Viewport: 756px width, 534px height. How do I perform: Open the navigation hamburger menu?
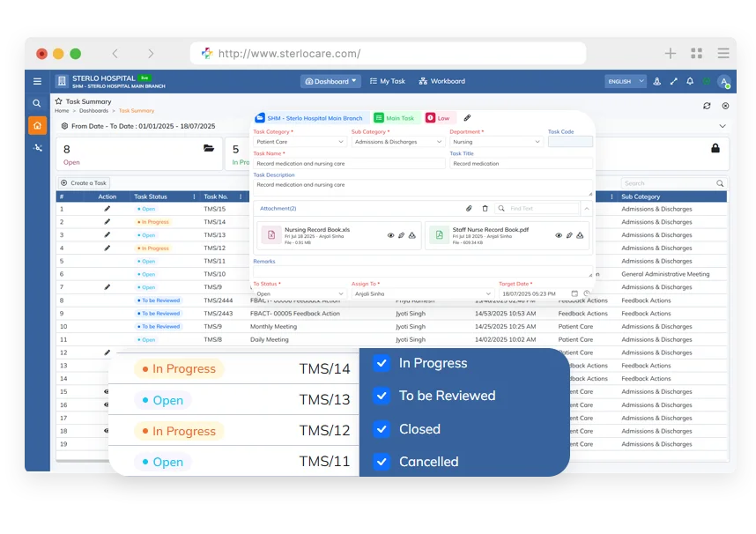click(x=37, y=81)
